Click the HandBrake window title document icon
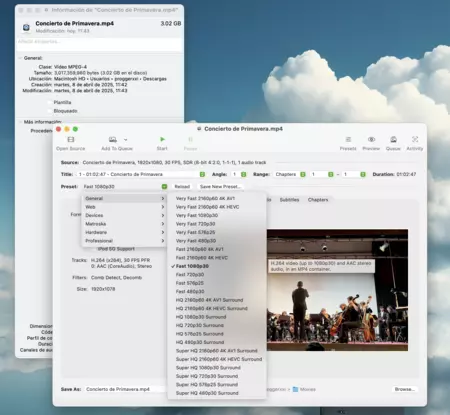 point(199,129)
